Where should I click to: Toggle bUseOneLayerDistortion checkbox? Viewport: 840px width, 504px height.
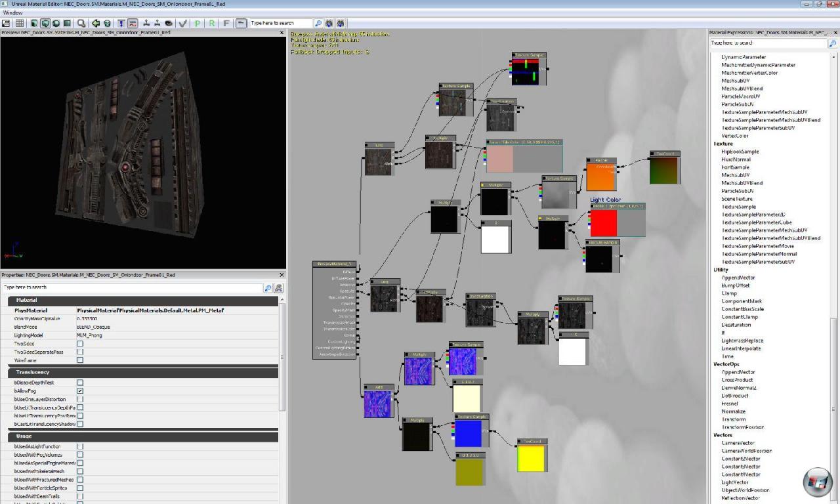(80, 399)
